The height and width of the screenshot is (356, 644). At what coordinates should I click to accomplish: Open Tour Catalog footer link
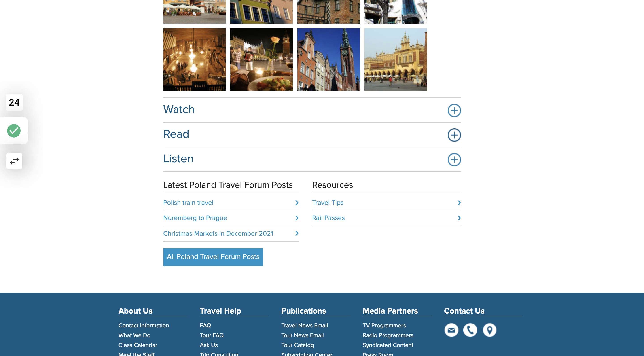click(x=297, y=345)
